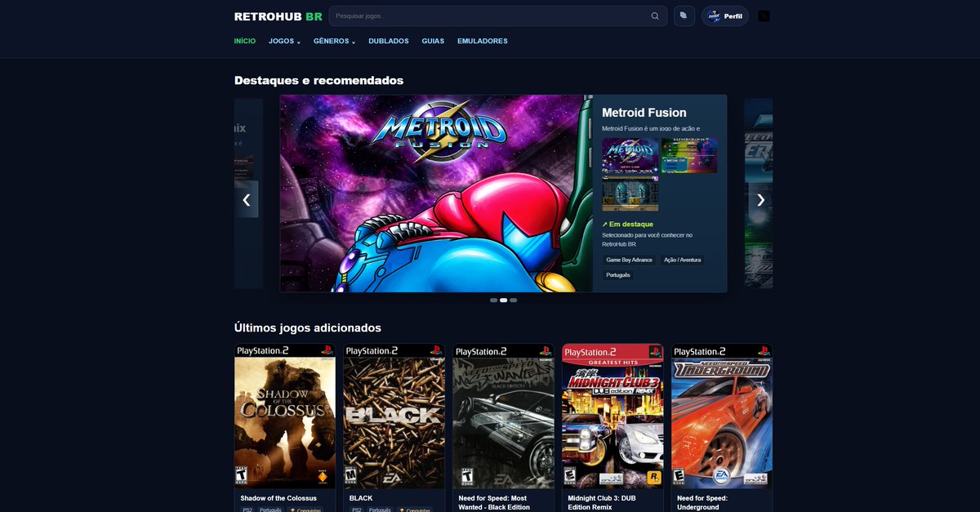View first Metroid Fusion screenshot thumbnail
The height and width of the screenshot is (512, 980).
point(630,155)
